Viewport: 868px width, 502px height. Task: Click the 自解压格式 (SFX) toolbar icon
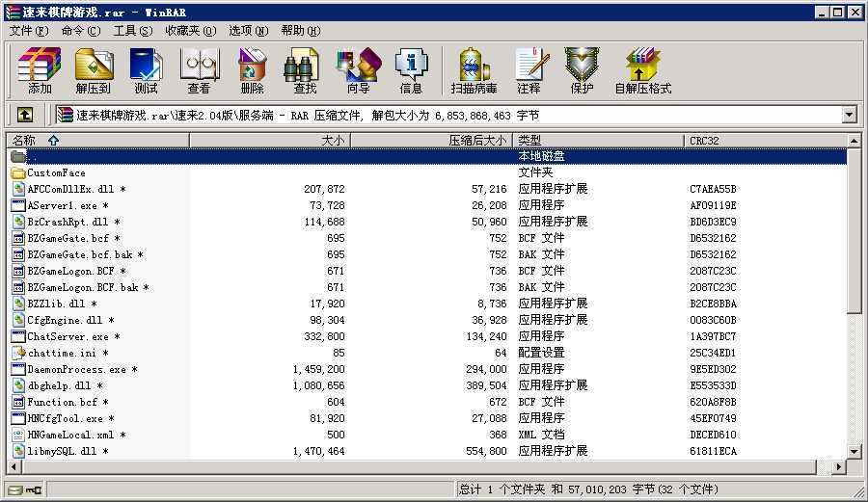click(x=642, y=70)
